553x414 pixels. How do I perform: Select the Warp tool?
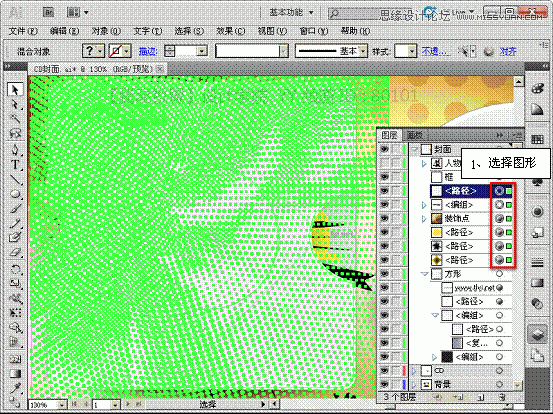point(15,299)
